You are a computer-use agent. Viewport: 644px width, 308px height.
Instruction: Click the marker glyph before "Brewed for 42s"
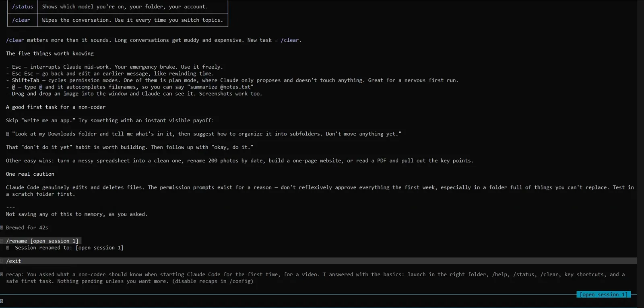click(x=2, y=228)
